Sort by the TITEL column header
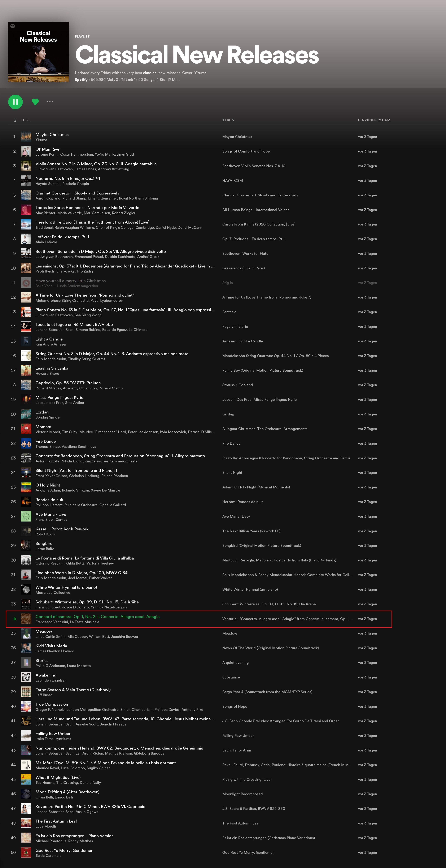This screenshot has height=868, width=446. [26, 120]
